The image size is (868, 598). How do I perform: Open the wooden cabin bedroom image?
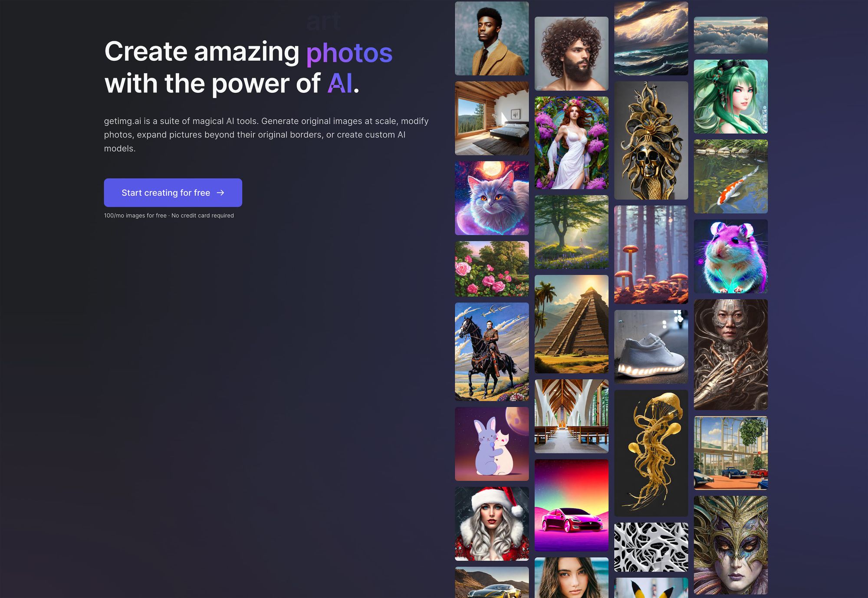pos(492,118)
